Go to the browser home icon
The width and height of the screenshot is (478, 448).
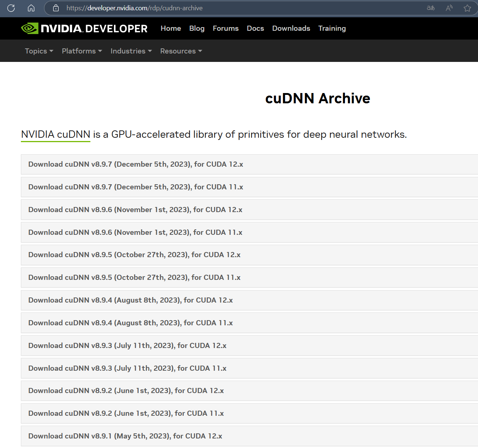tap(31, 8)
